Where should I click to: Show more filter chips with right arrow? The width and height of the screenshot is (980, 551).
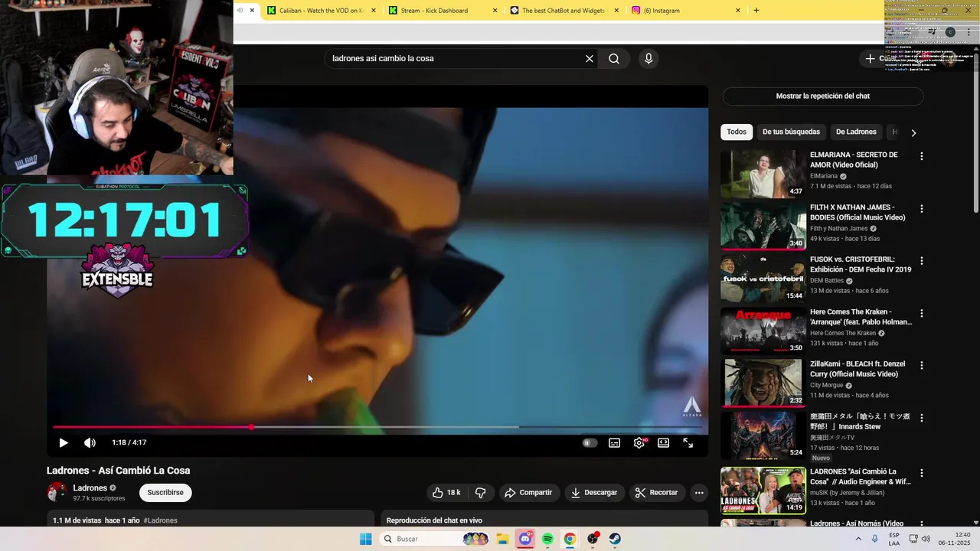(x=913, y=133)
